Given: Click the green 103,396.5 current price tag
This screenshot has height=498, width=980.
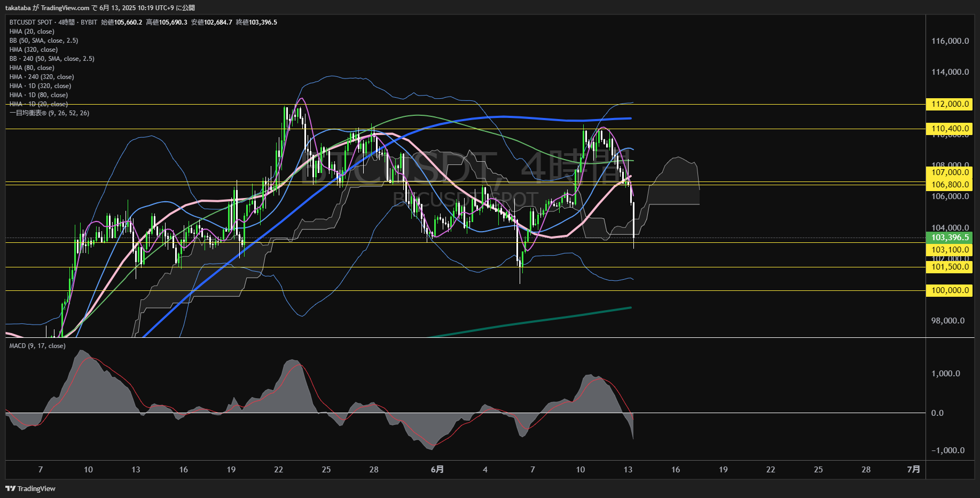Looking at the screenshot, I should tap(949, 238).
